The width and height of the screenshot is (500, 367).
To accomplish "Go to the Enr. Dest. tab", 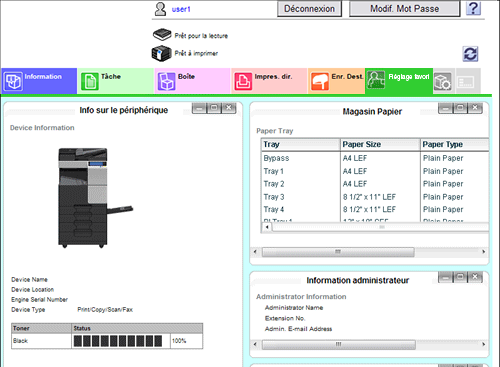I will click(336, 81).
